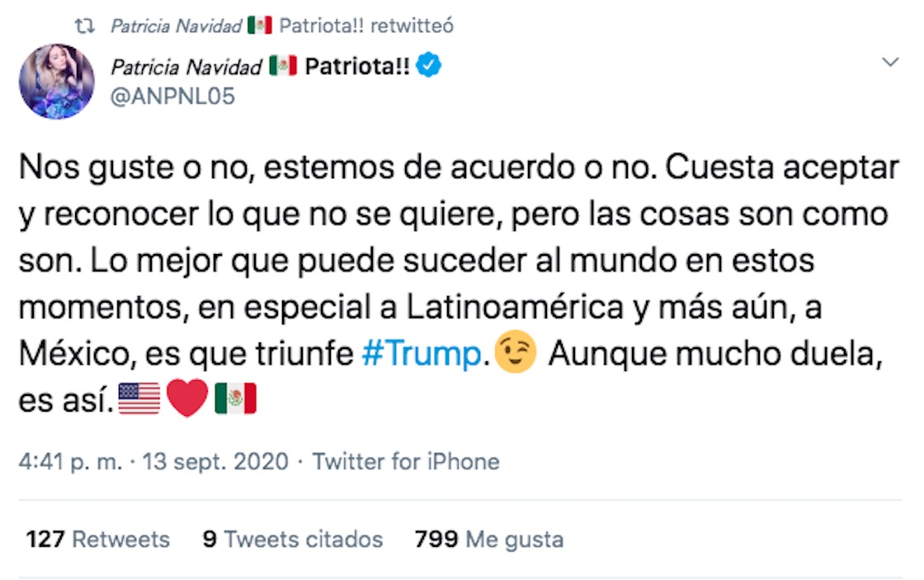Viewport: 924px width, 580px height.
Task: Click the 13 sept. 2020 date
Action: [x=215, y=461]
